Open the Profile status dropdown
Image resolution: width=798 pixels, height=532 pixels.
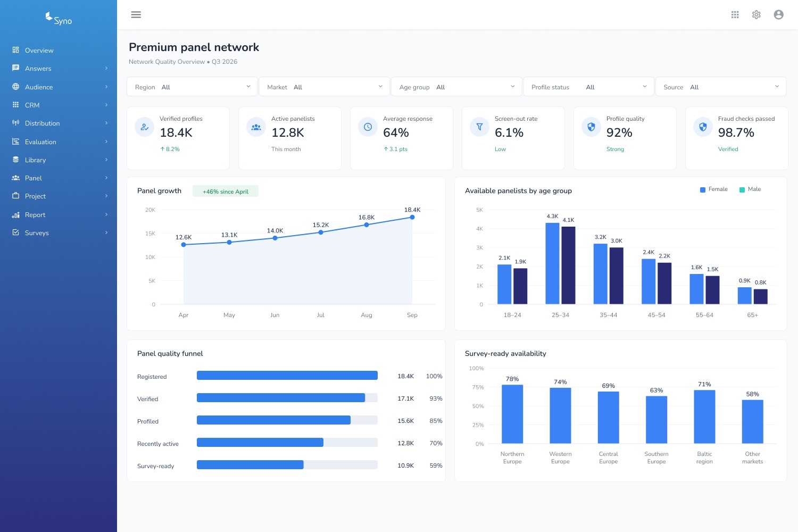point(589,87)
